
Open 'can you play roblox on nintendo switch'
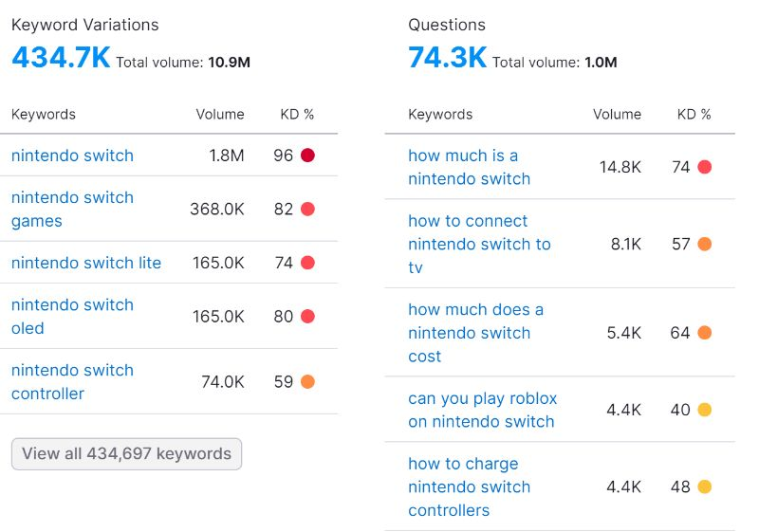[482, 410]
